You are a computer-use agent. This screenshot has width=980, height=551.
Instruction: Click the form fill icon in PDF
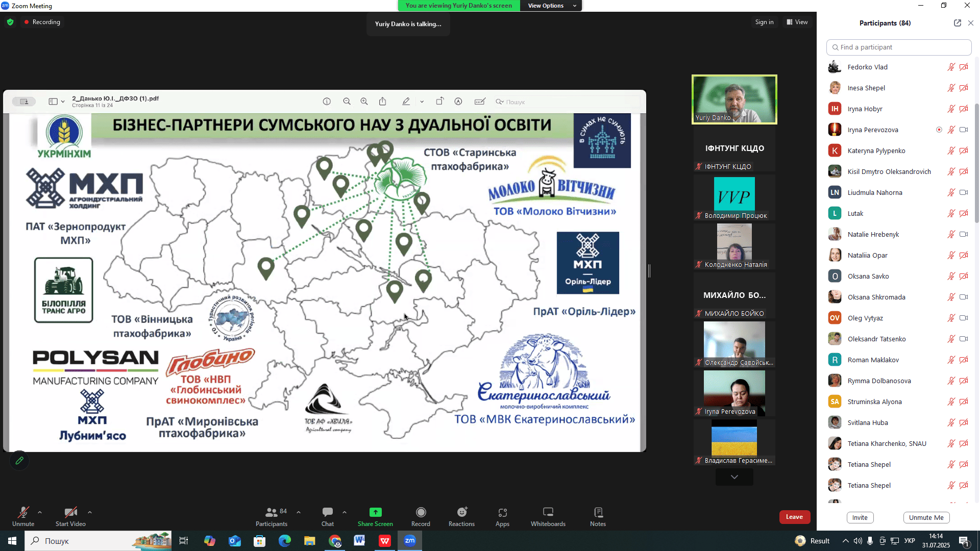480,102
